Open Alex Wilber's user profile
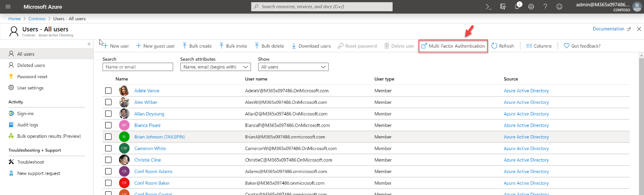Image resolution: width=644 pixels, height=195 pixels. click(146, 102)
